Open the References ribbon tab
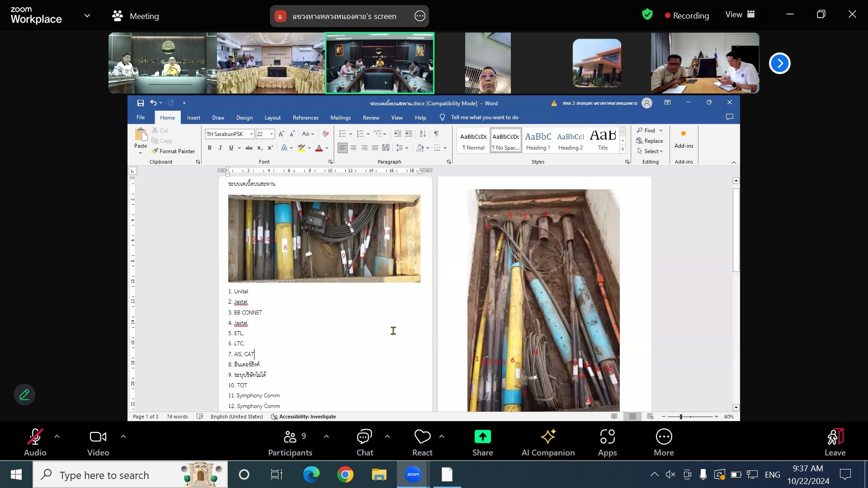The image size is (868, 488). 306,117
